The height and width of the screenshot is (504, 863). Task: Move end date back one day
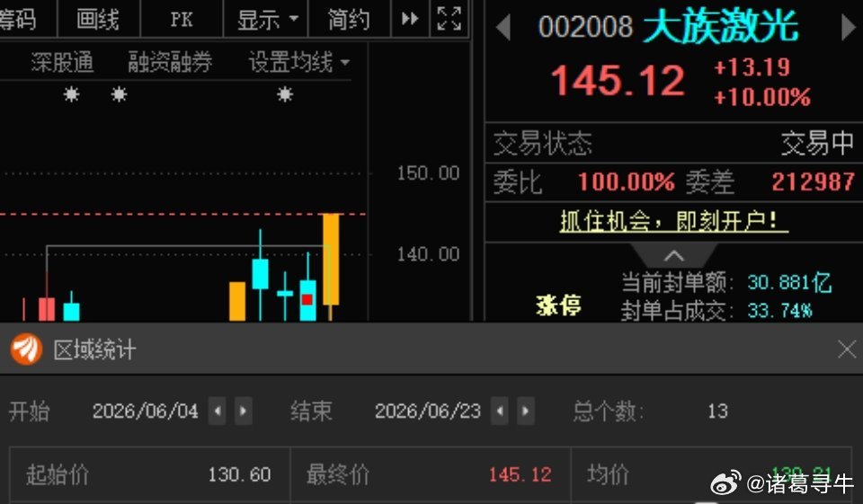[x=499, y=411]
